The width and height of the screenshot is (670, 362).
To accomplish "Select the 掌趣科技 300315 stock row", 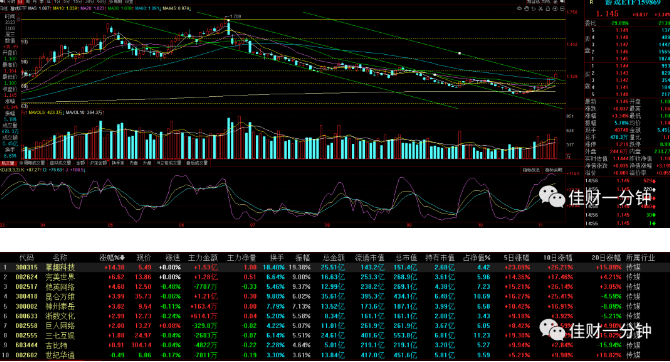I will click(335, 268).
